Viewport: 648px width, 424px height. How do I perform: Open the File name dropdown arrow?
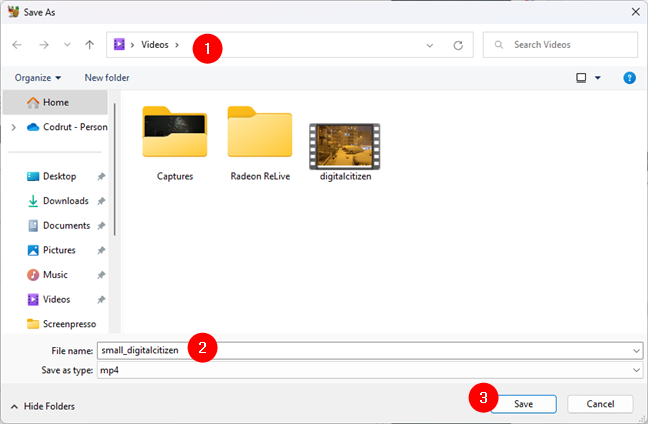(636, 351)
